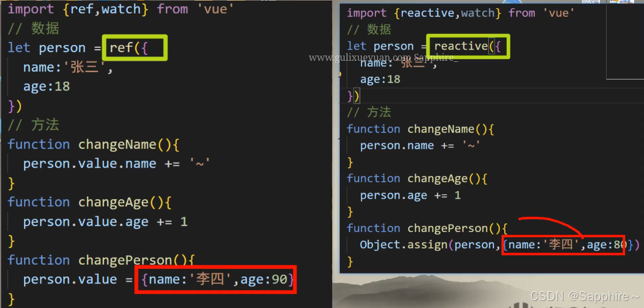Screen dimensions: 644x308
Task: Click the person.value.name += '~' line
Action: [x=117, y=164]
